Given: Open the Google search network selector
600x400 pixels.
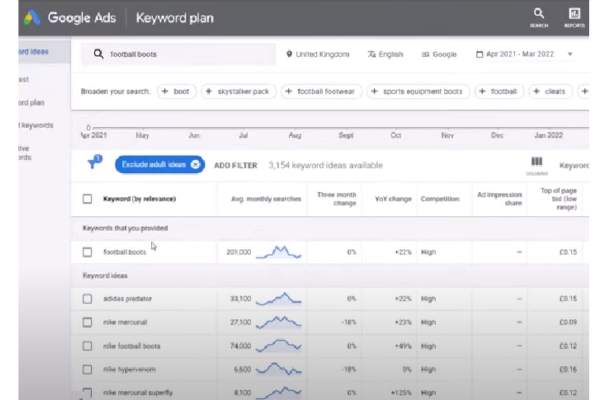Looking at the screenshot, I should coord(439,54).
